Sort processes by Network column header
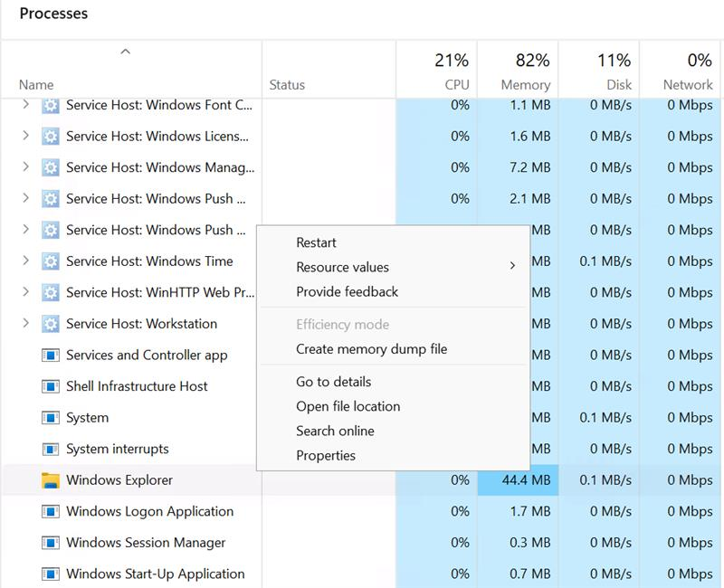 [x=680, y=70]
